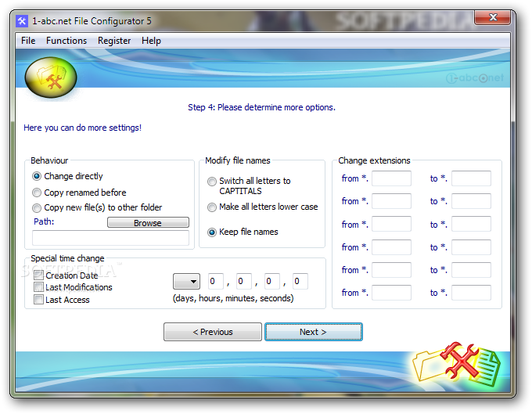Screen dimensions: 532x414
Task: Click last row 'from' extension field
Action: [391, 293]
